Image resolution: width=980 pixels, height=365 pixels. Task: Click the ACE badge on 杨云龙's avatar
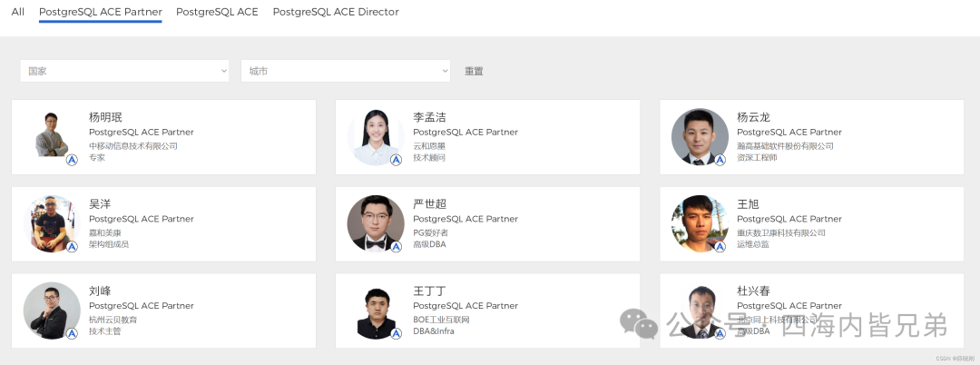[x=720, y=160]
